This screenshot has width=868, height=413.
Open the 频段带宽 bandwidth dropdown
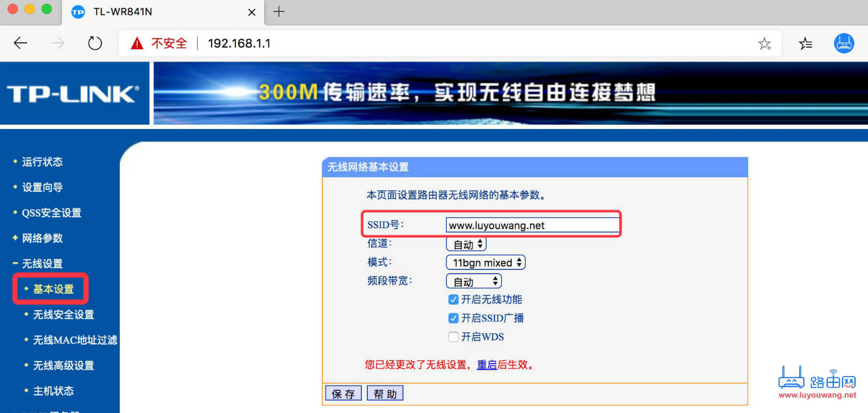(x=474, y=281)
